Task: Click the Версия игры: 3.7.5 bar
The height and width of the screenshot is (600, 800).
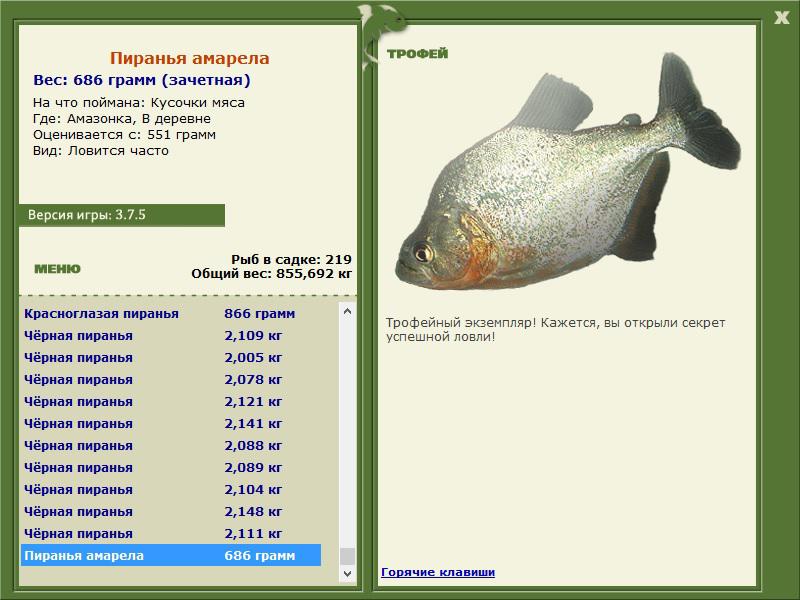Action: [121, 215]
